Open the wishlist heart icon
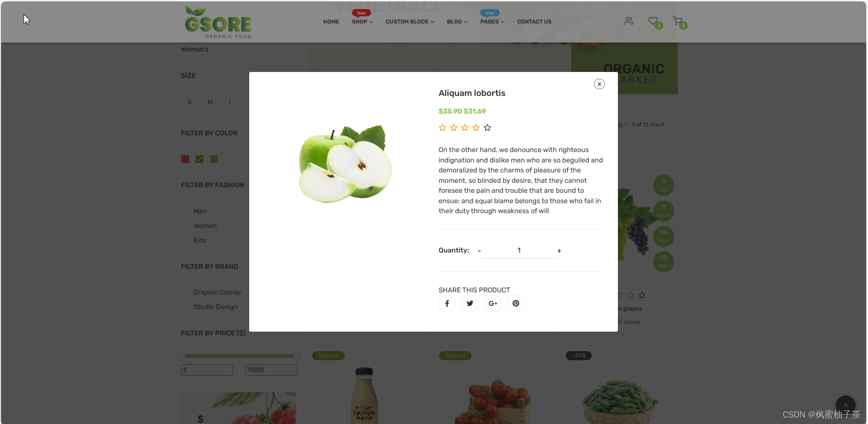The image size is (868, 424). 653,21
